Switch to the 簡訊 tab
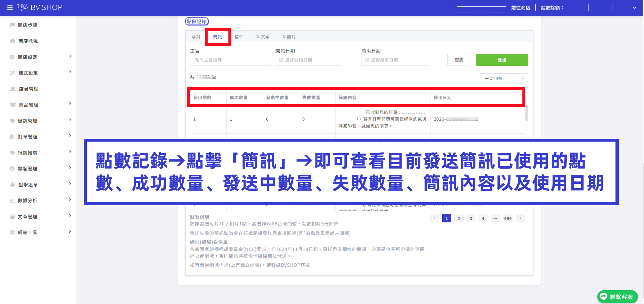 tap(218, 37)
